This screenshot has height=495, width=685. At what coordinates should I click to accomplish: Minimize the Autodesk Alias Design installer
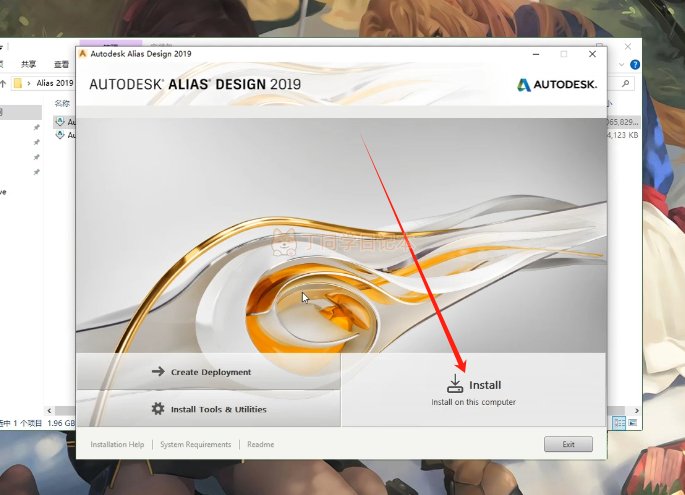pos(536,54)
